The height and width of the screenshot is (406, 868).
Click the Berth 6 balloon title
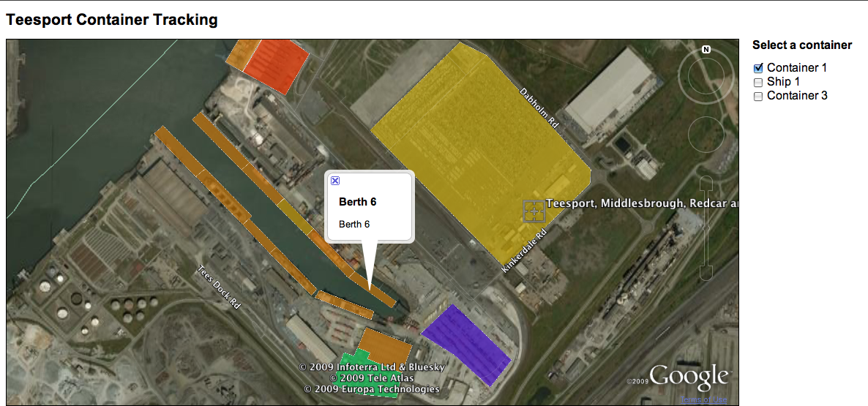click(357, 202)
